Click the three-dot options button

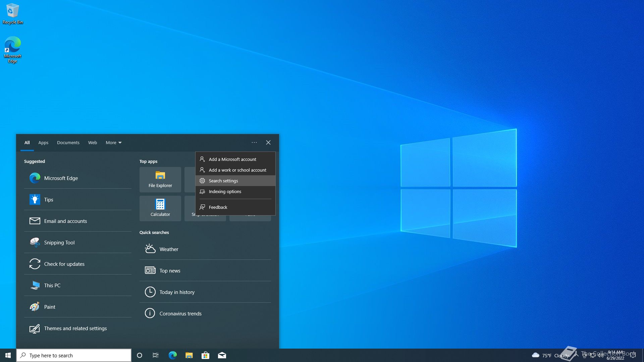(x=254, y=142)
